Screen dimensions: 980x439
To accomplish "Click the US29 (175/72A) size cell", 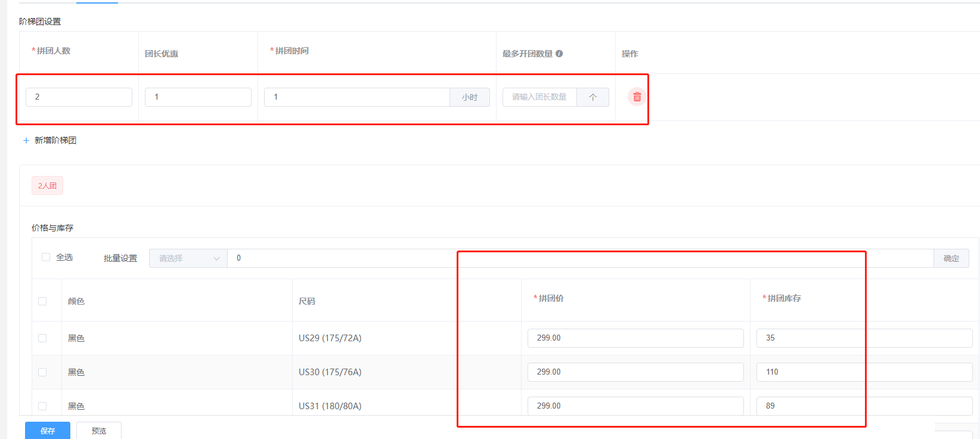I will tap(330, 338).
